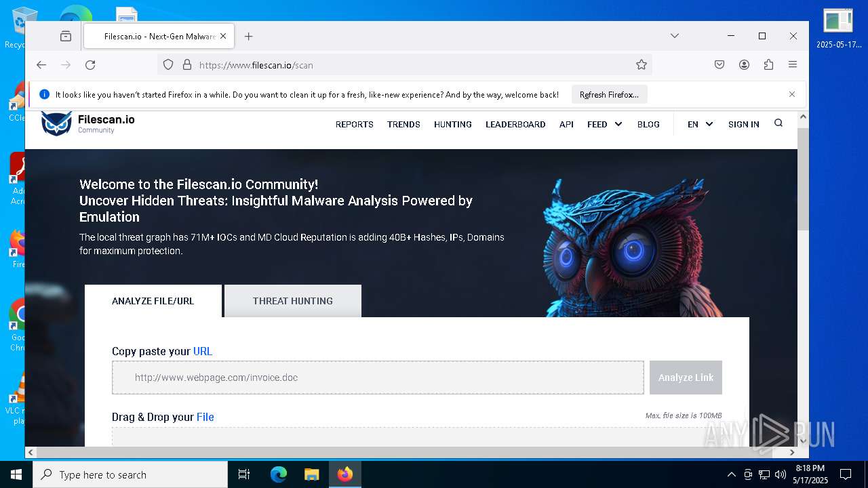
Task: Click the tracking protection shield icon
Action: [x=168, y=65]
